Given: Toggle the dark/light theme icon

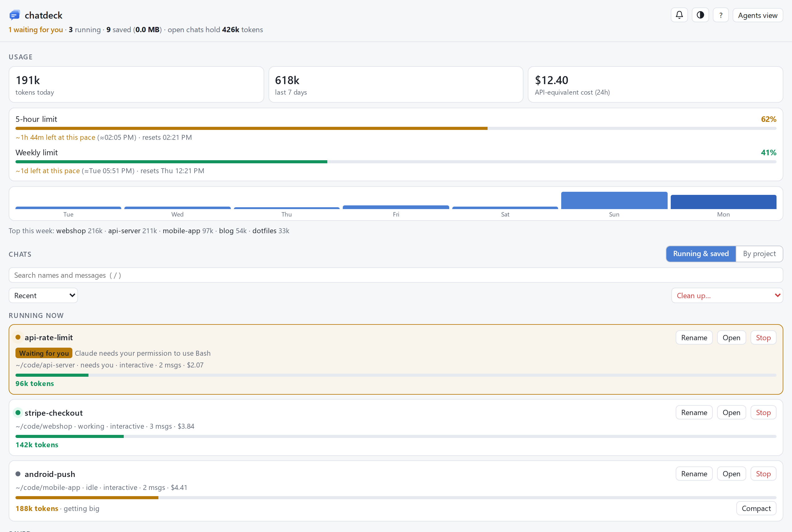Looking at the screenshot, I should click(700, 15).
